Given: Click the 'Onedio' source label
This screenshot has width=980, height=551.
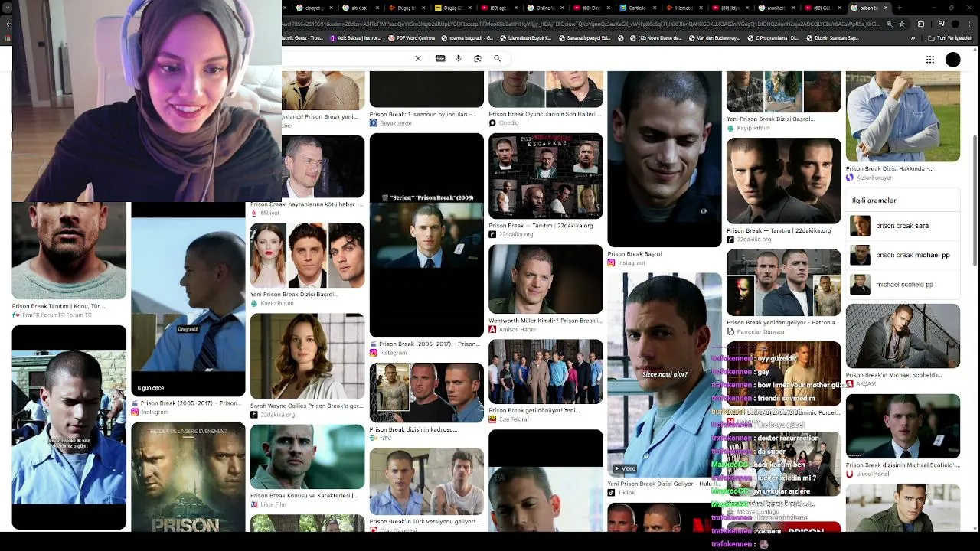Looking at the screenshot, I should pyautogui.click(x=508, y=123).
